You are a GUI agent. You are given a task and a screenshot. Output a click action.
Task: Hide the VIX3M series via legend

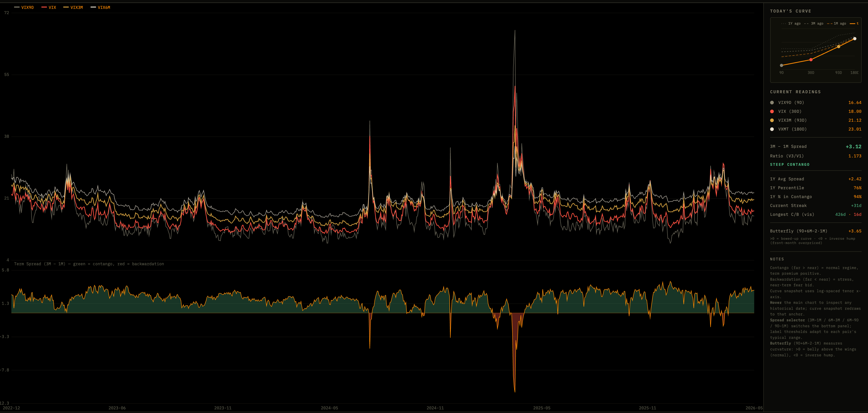(73, 8)
